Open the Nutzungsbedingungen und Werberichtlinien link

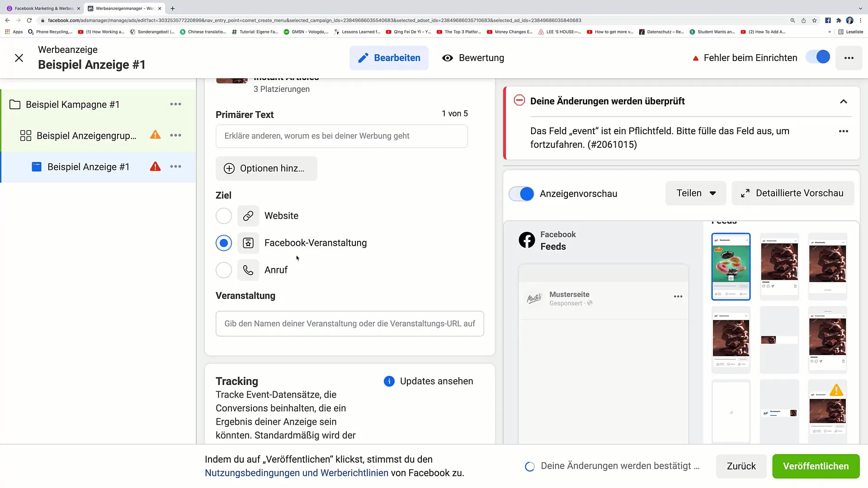297,473
